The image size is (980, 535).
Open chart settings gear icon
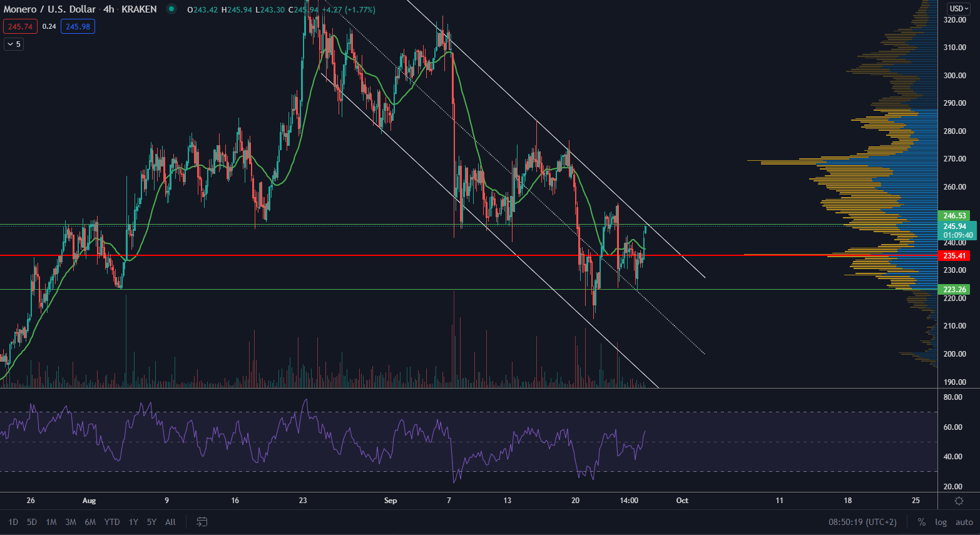[x=959, y=501]
